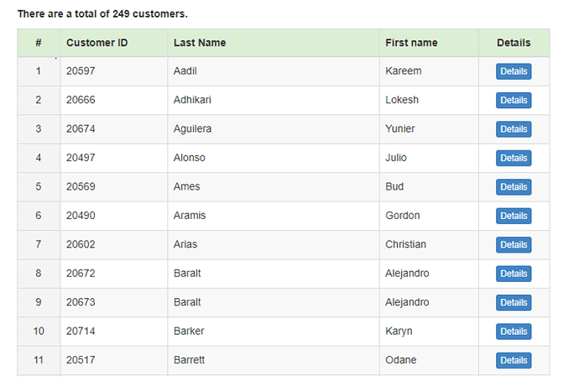Screen dimensions: 579x392
Task: Open Details for customer Aadil Kareem
Action: point(514,71)
